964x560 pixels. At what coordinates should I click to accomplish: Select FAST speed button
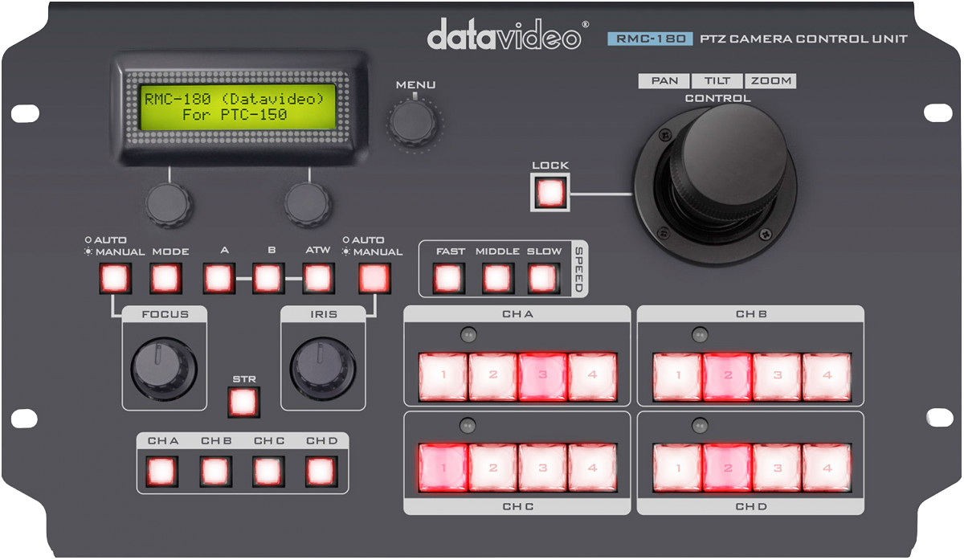(448, 278)
